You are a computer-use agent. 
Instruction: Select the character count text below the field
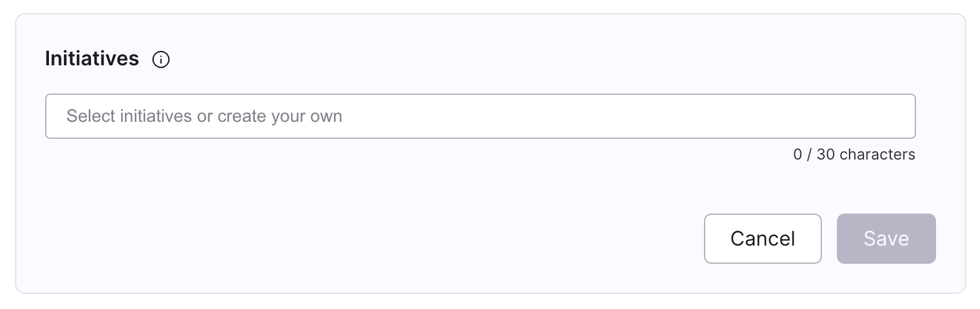click(854, 154)
